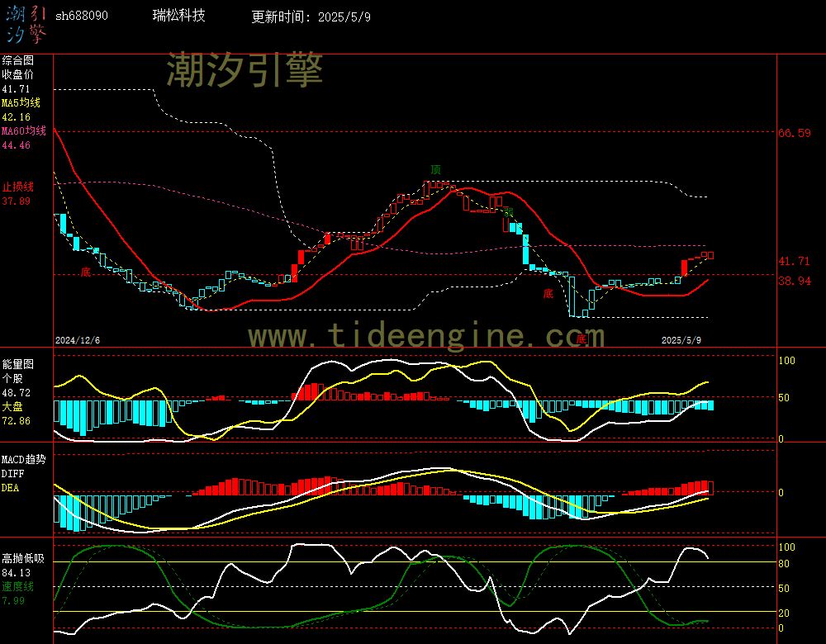Click the yellow DEA legend label

(10, 488)
